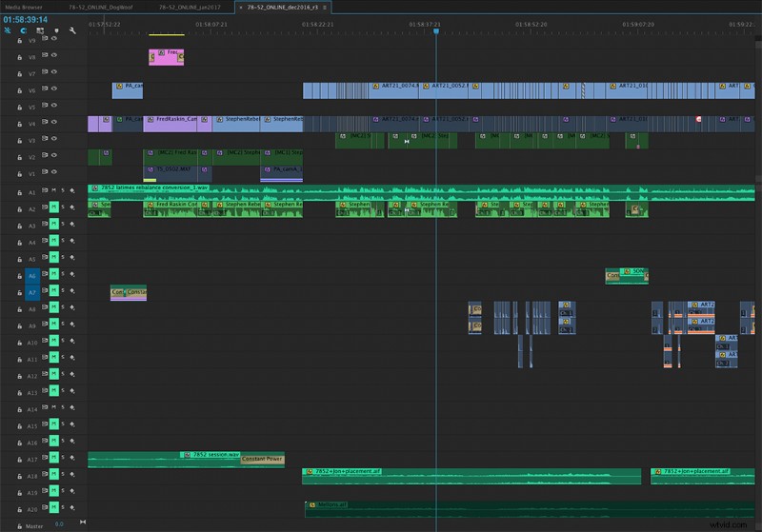Viewport: 762px width, 532px height.
Task: Click voice-over record icon on track A10
Action: click(x=72, y=341)
